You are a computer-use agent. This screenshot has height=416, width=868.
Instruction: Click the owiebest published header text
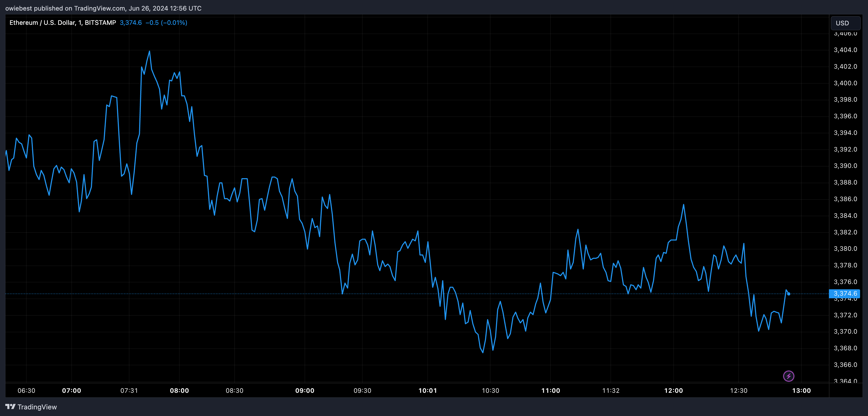pos(103,8)
